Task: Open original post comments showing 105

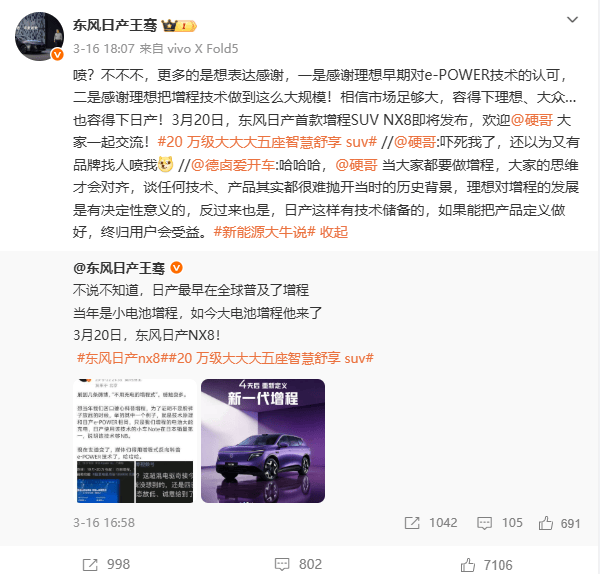Action: pyautogui.click(x=500, y=523)
